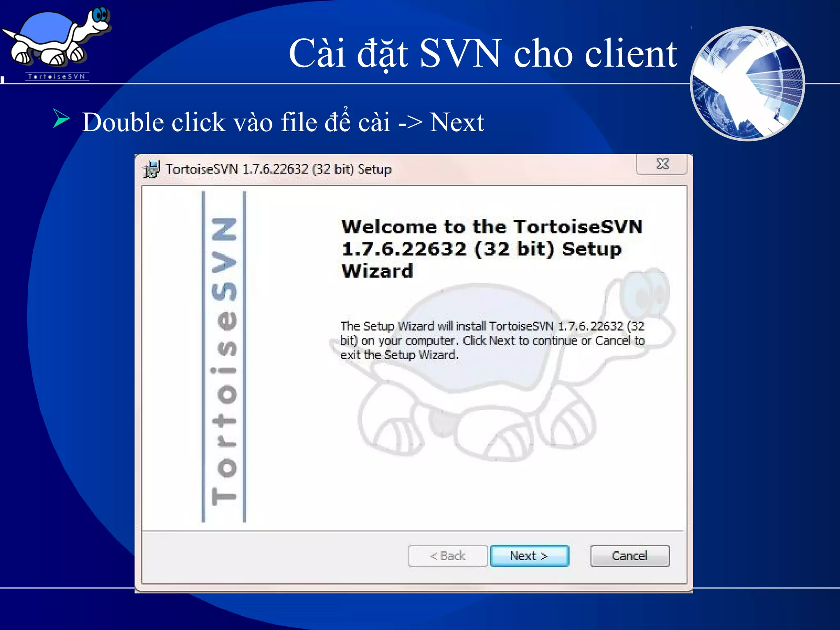Click the 'The Setup Wizard will install' paragraph
840x630 pixels.
point(492,340)
